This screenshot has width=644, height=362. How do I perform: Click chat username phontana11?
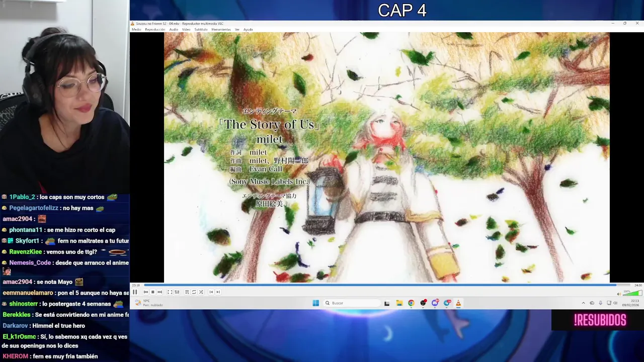pos(26,230)
